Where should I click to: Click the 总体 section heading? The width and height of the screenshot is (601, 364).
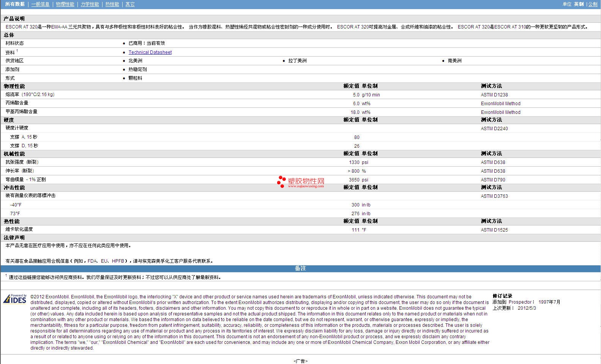click(9, 35)
